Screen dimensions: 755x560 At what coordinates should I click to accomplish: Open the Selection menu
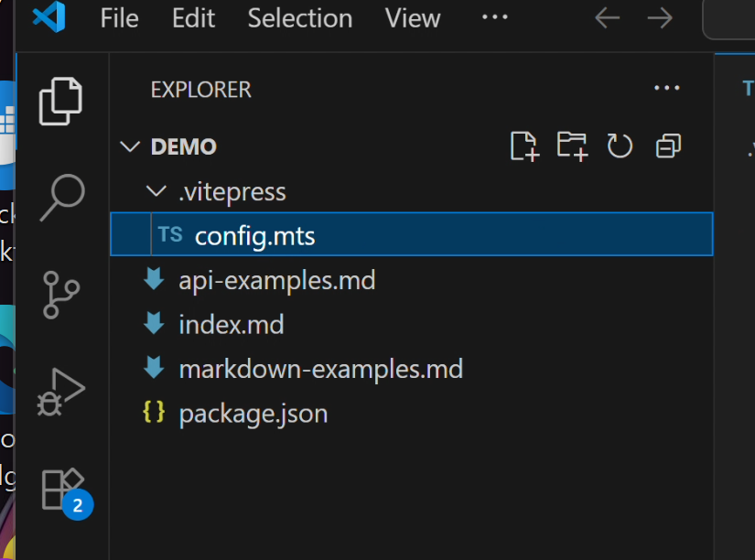[300, 18]
